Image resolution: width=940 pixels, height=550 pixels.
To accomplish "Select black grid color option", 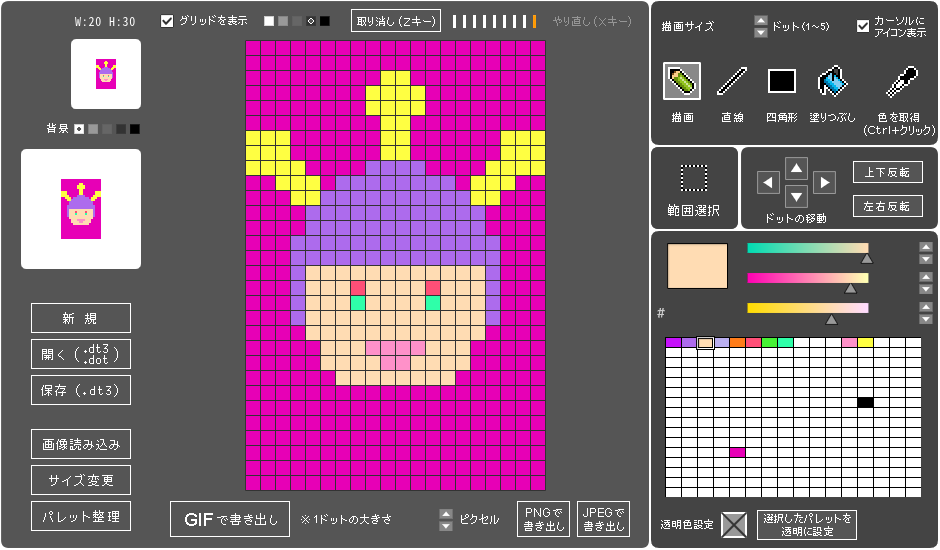I will coord(325,21).
